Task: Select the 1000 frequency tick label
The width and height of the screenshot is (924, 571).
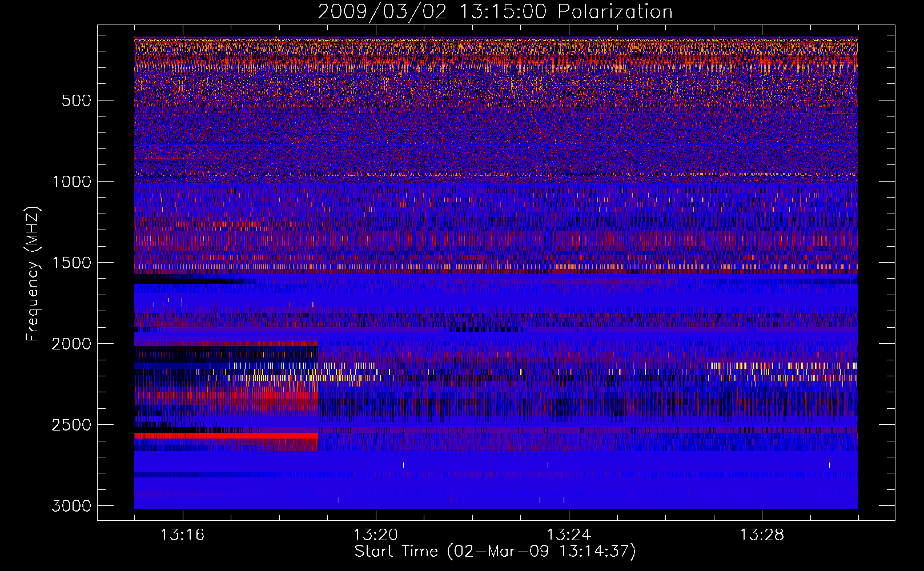Action: coord(71,182)
